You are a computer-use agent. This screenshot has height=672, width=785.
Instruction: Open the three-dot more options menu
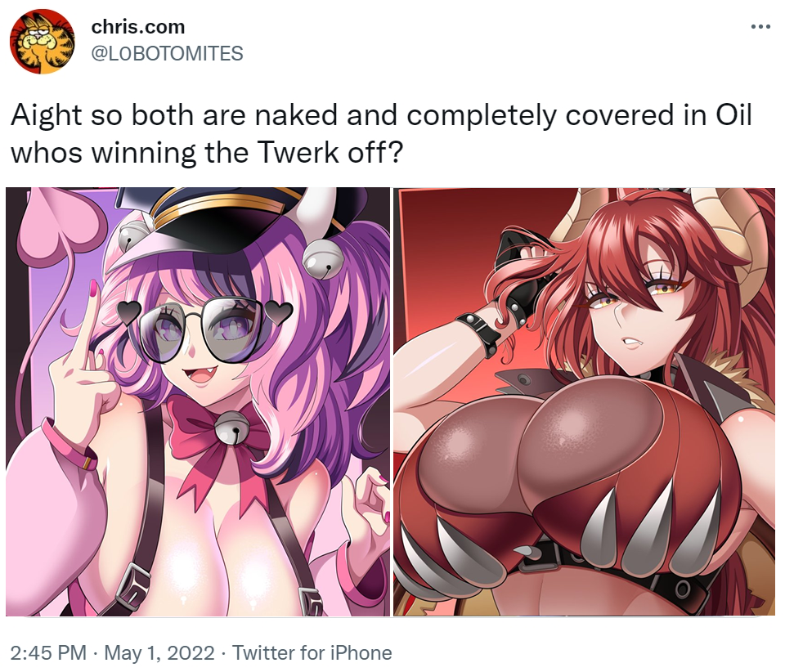coord(760,27)
